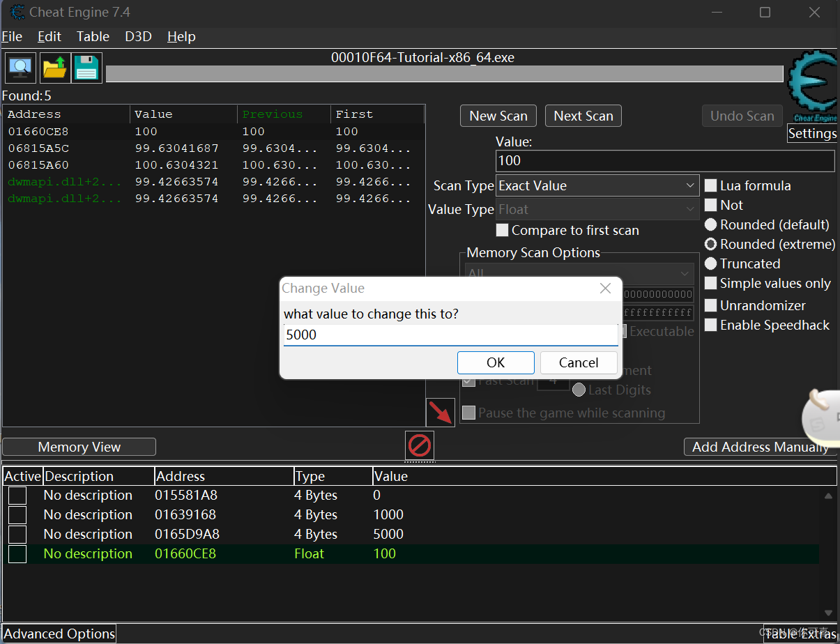The image size is (840, 644).
Task: Click process name 00010F64-Tutorial-x86_64.exe
Action: click(x=422, y=57)
